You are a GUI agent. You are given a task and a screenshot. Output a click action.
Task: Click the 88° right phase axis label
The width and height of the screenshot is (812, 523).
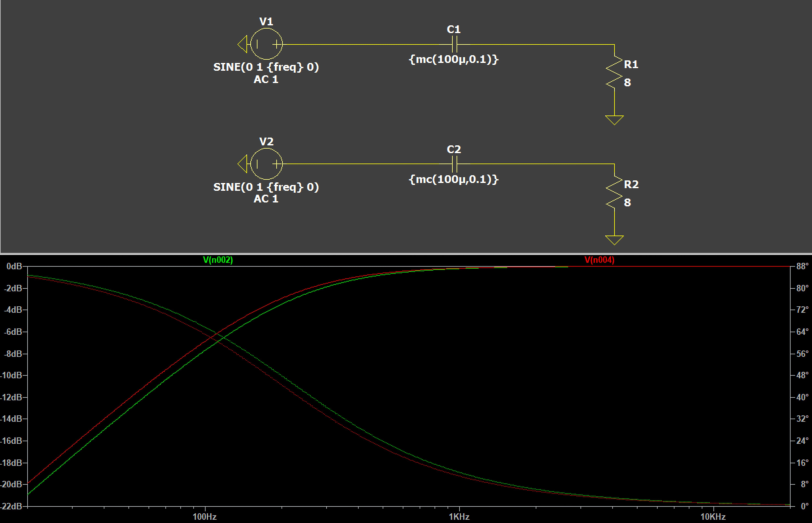pos(802,266)
